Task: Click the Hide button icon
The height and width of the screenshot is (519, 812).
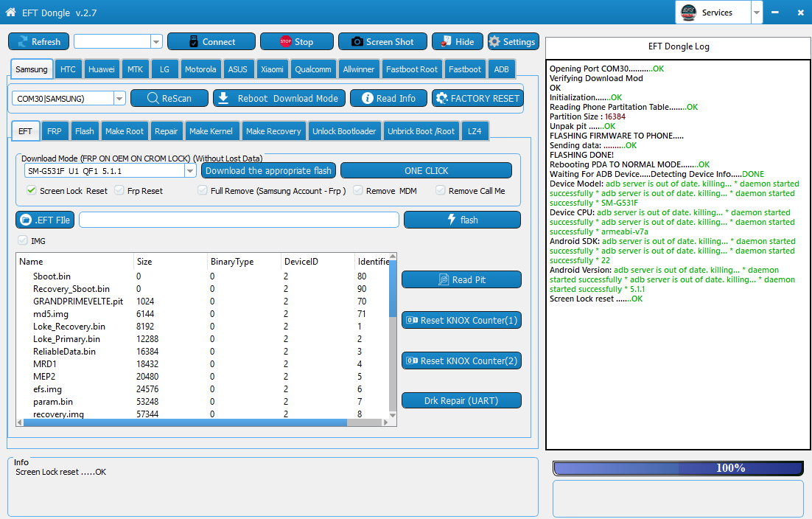Action: [x=446, y=41]
